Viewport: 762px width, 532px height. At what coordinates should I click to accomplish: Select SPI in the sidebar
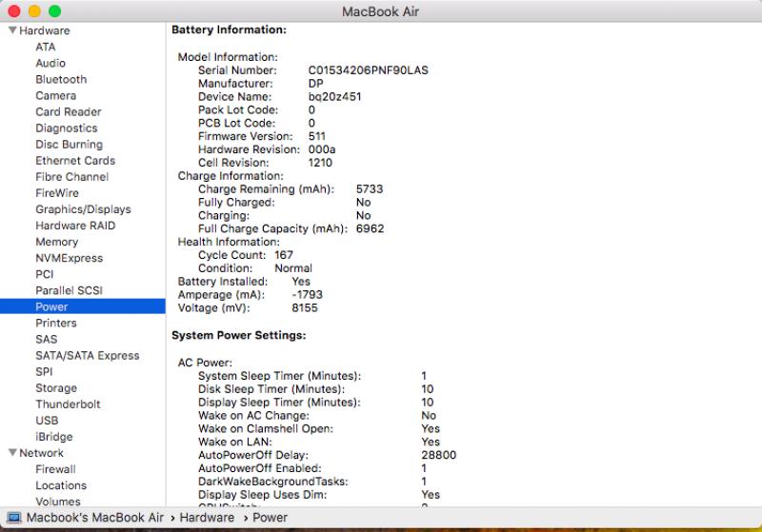tap(44, 372)
